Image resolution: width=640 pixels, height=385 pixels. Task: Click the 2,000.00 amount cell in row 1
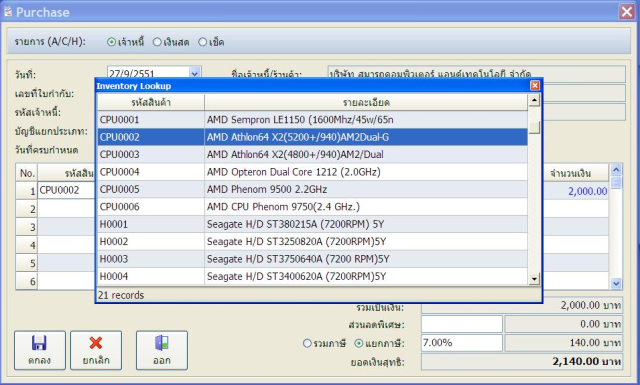(x=576, y=191)
